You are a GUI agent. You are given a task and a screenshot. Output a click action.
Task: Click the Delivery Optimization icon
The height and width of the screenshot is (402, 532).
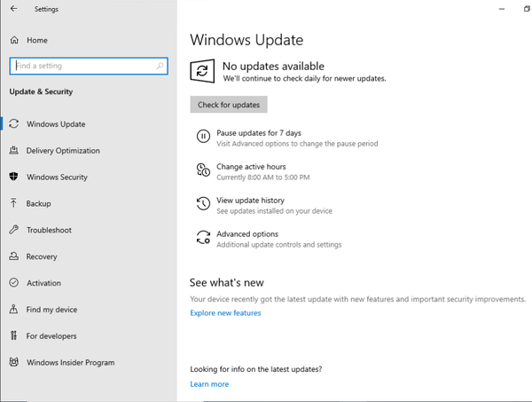click(x=14, y=150)
